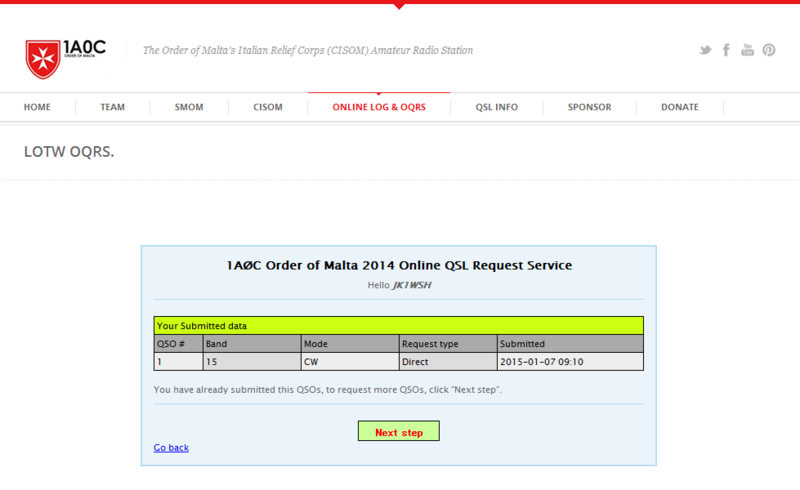Click the LOTW OQRS. page heading
Viewport: 800px width, 490px height.
(x=69, y=152)
